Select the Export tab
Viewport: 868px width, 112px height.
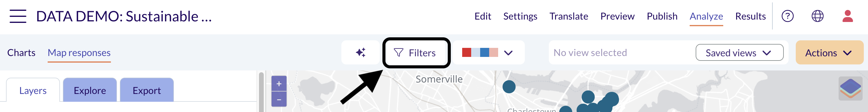(147, 90)
